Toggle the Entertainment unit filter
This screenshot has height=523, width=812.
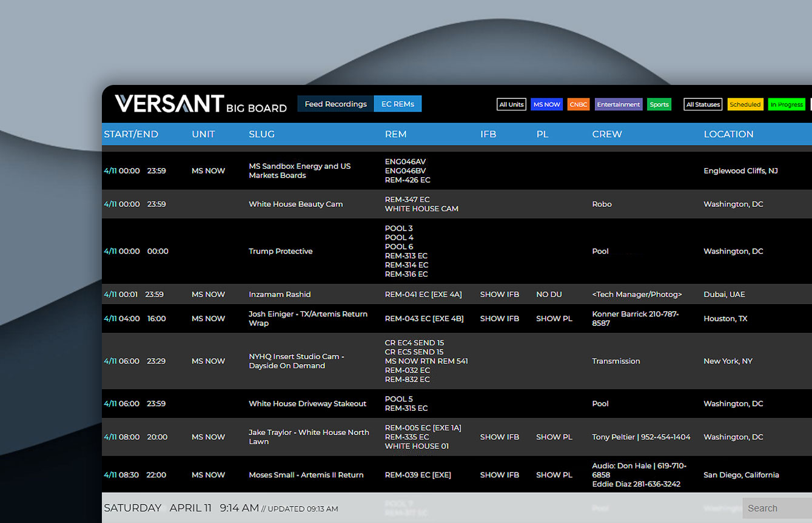click(618, 104)
